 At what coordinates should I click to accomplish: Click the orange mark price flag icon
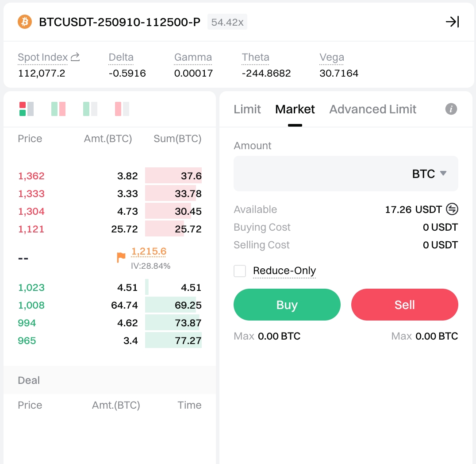tap(121, 257)
